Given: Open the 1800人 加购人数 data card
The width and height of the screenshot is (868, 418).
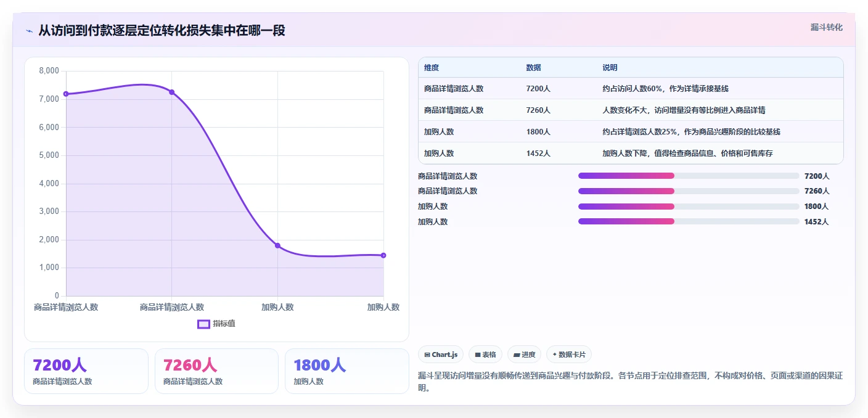Looking at the screenshot, I should point(347,371).
